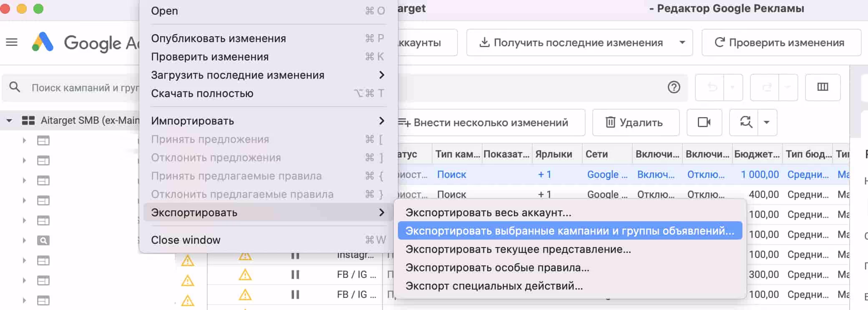The image size is (868, 310).
Task: Open the Импортировать submenu
Action: 268,121
